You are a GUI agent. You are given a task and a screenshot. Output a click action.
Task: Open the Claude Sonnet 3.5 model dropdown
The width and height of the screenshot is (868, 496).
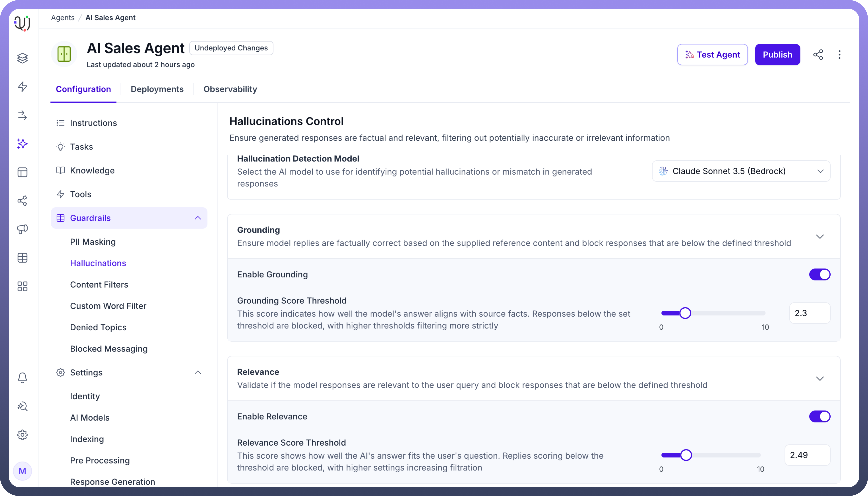pos(741,171)
